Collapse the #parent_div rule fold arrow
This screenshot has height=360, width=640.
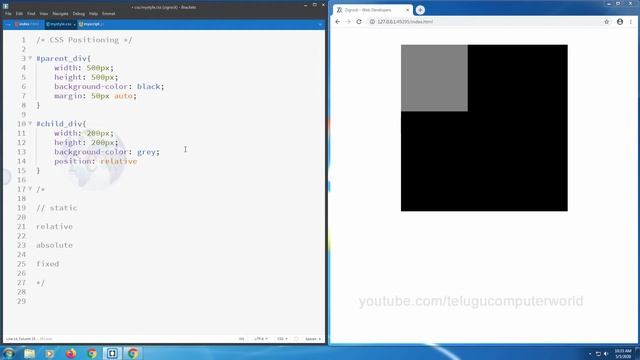tap(30, 58)
